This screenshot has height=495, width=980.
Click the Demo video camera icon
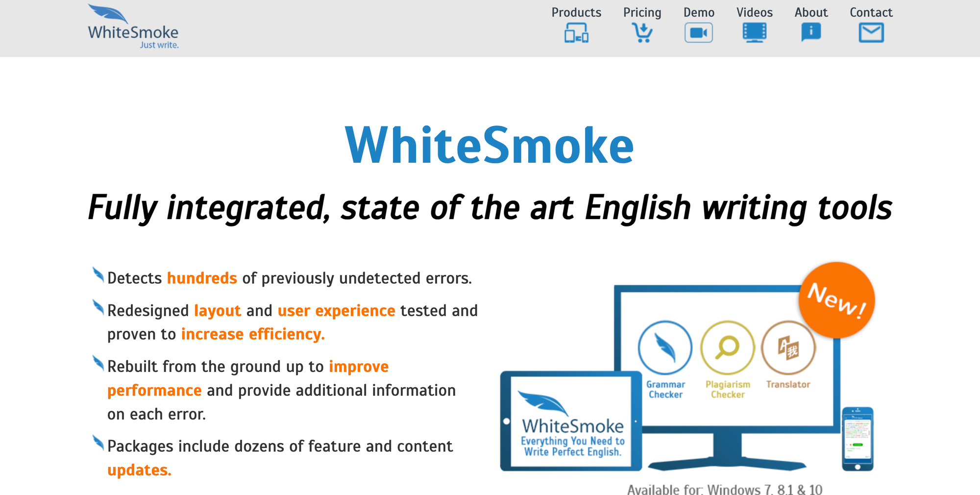pos(698,33)
